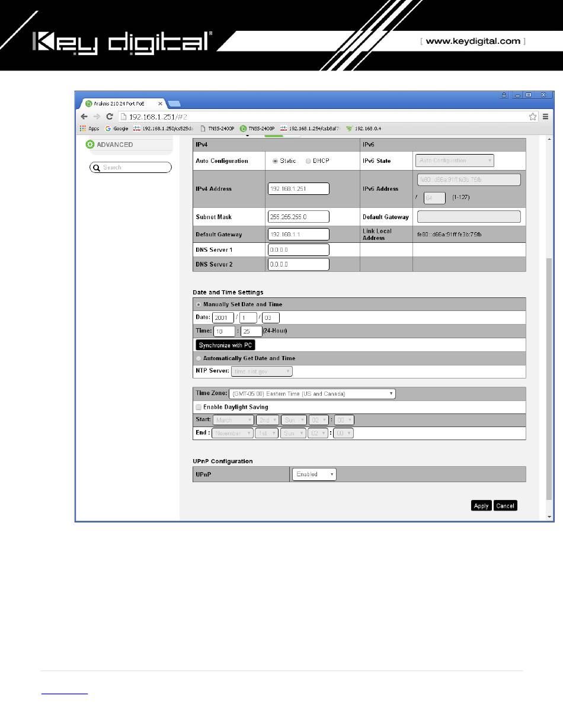Open a new browser tab
The width and height of the screenshot is (563, 728).
point(174,104)
